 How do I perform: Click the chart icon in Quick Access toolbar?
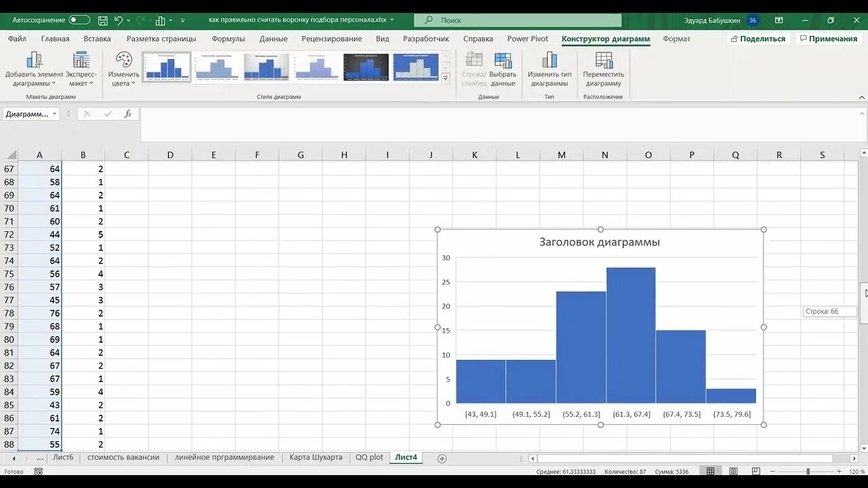(x=160, y=20)
